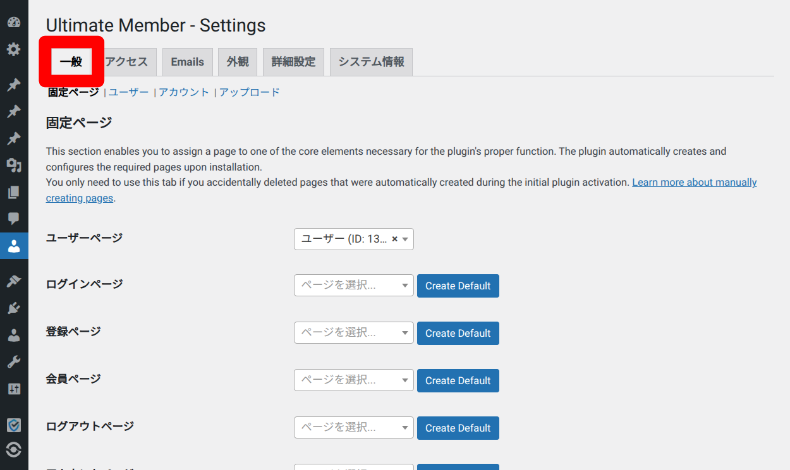Screen dimensions: 790x470
Task: Open the アップロード sub-section link
Action: pos(249,92)
